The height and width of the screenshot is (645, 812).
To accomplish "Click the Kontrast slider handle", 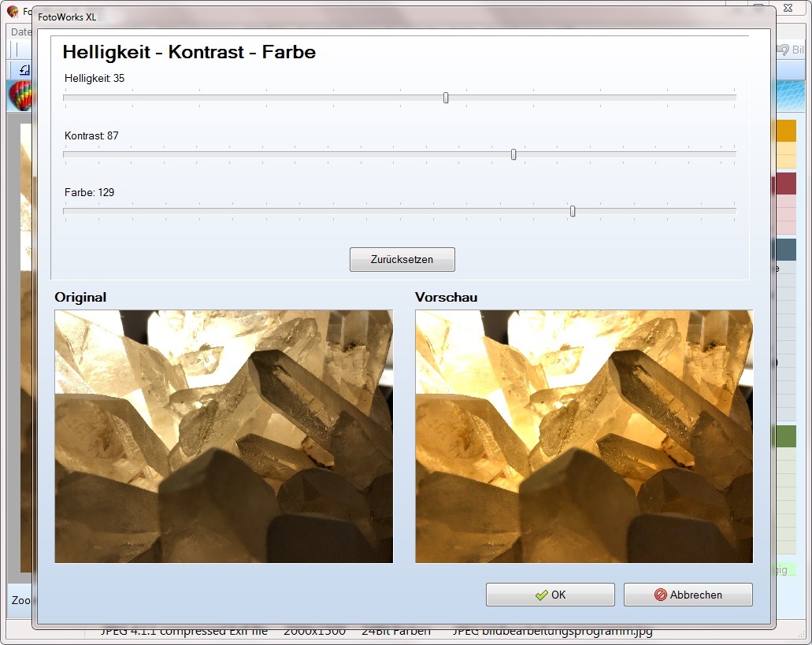I will (x=514, y=154).
